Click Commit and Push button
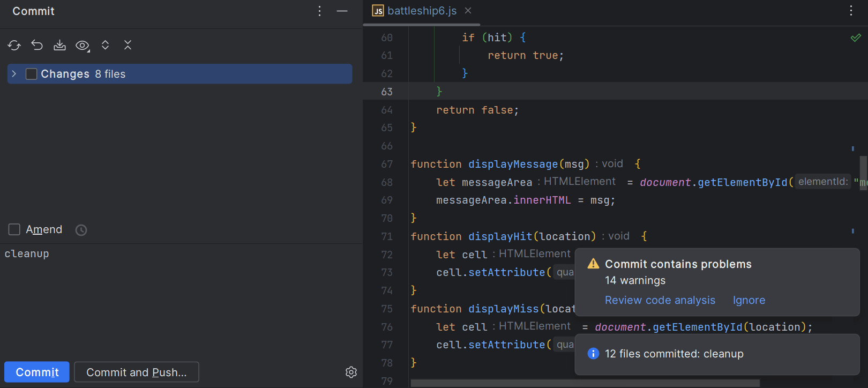Screen dimensions: 868x388 point(136,372)
